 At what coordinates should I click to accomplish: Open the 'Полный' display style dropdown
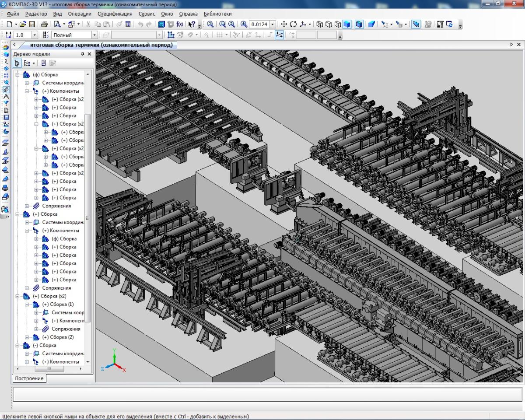[x=94, y=35]
